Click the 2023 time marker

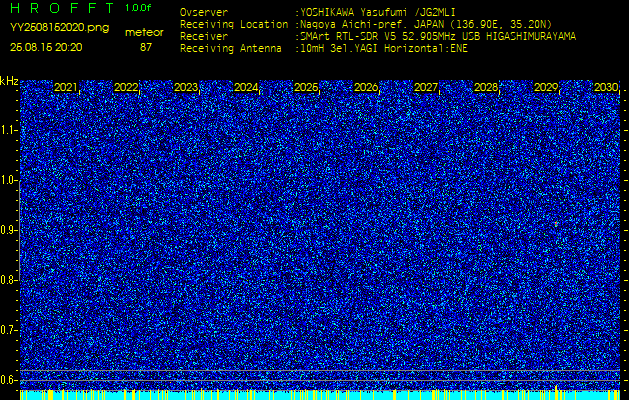tap(186, 87)
